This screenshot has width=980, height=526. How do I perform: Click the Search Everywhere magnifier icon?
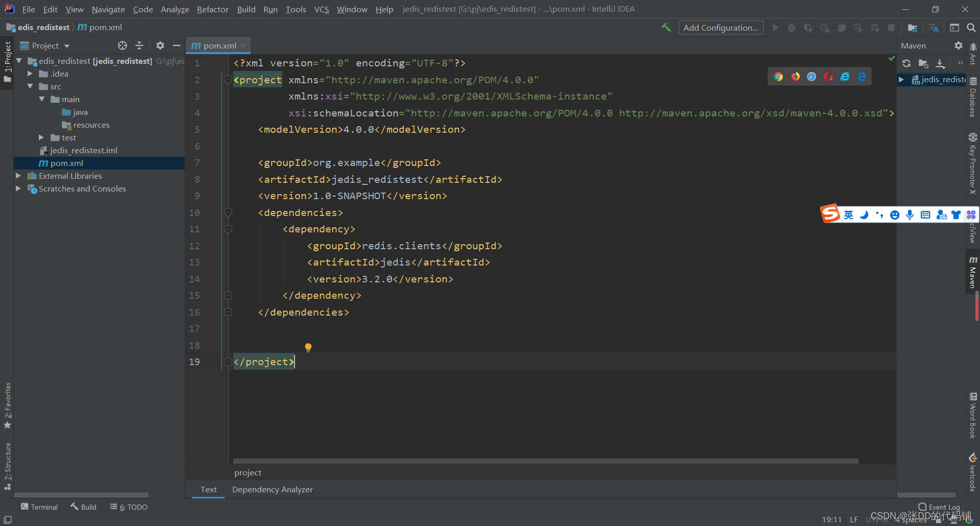[971, 28]
